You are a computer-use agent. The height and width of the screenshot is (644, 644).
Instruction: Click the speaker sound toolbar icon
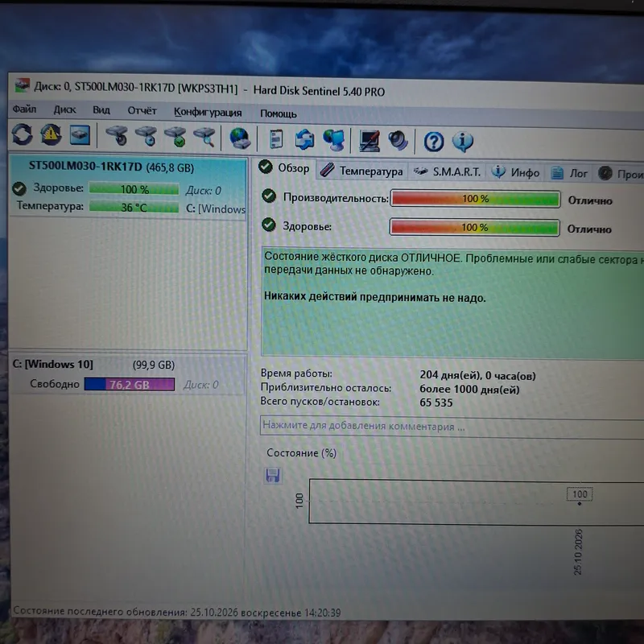click(398, 141)
